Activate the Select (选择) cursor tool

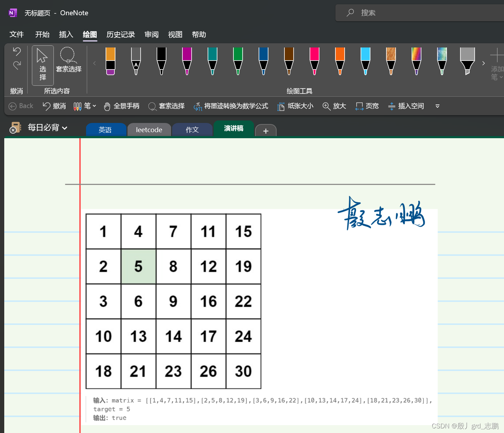43,65
